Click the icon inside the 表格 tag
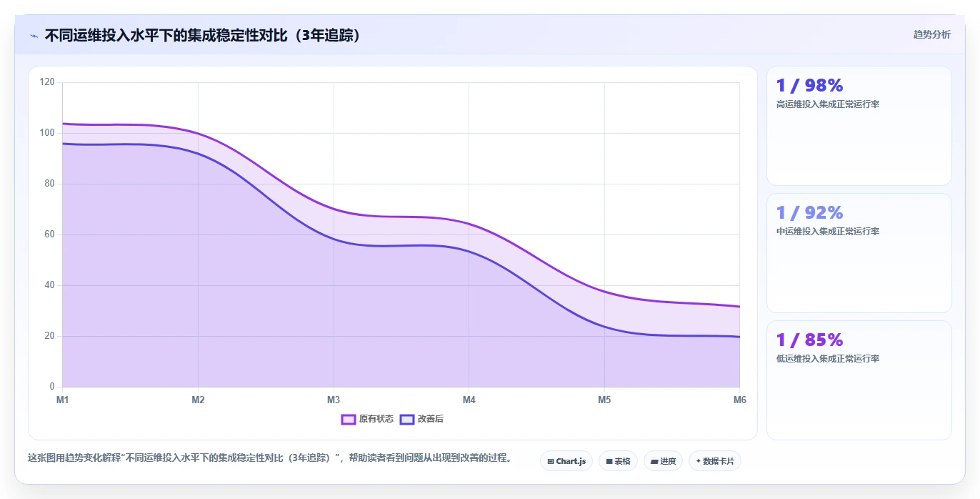980x499 pixels. [x=609, y=462]
